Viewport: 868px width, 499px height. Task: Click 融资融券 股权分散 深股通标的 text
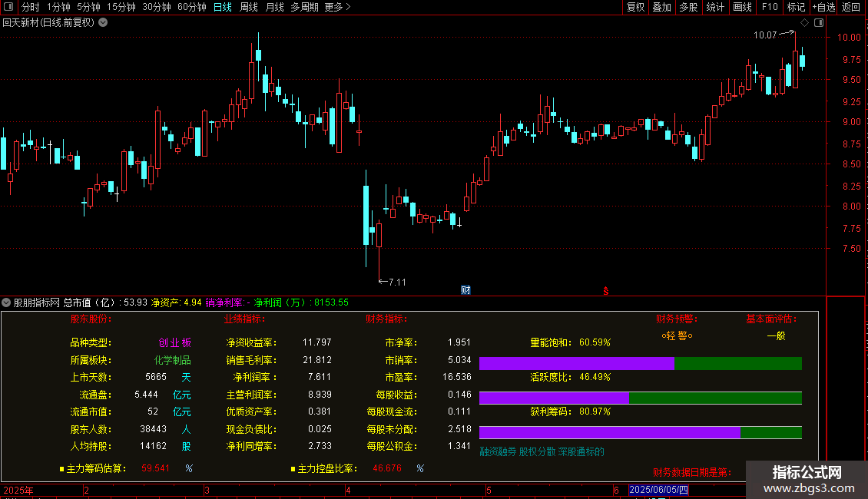point(542,451)
